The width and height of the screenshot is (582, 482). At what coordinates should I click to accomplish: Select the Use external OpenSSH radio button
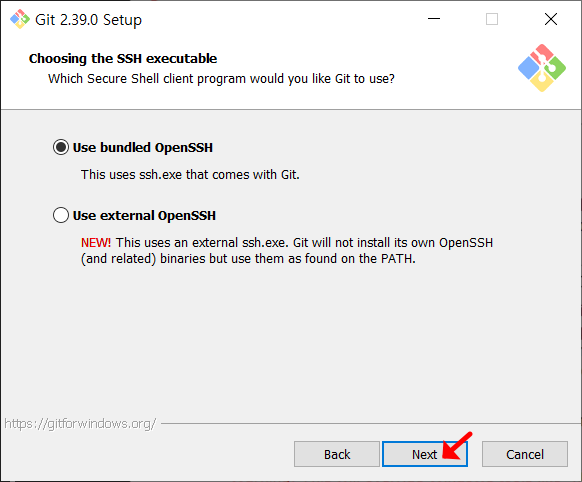click(61, 215)
